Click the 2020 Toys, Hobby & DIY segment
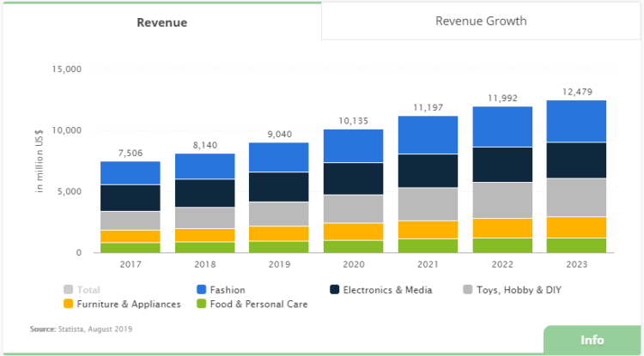644x356 pixels. click(x=353, y=208)
